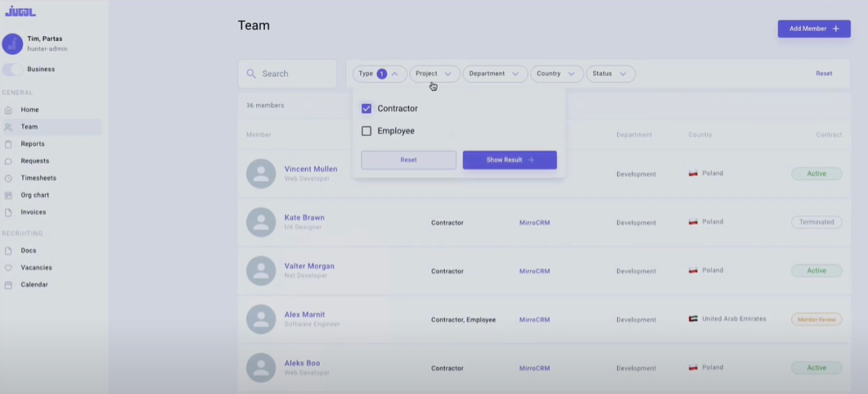The width and height of the screenshot is (868, 394).
Task: Toggle the Business switch
Action: (x=12, y=70)
